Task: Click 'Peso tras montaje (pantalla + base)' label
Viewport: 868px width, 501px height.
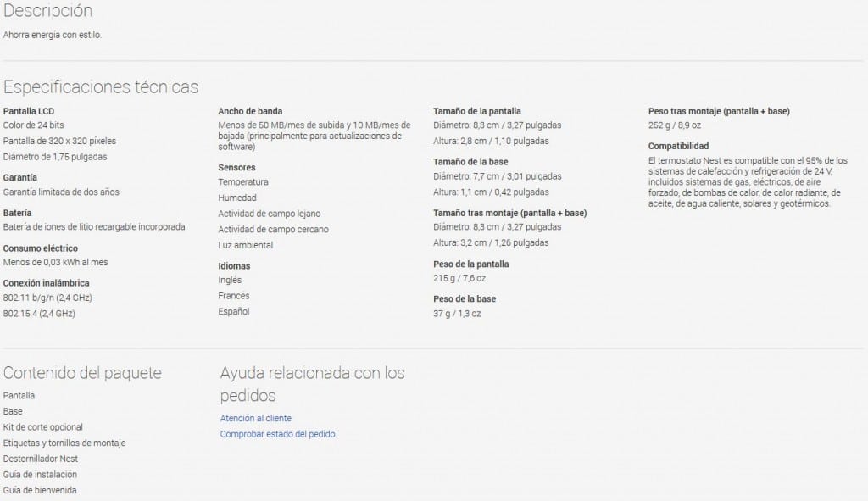Action: [719, 111]
